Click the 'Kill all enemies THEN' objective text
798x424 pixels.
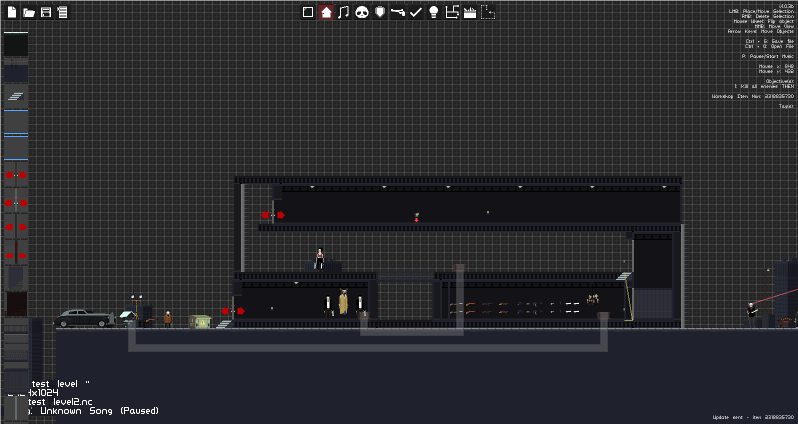tap(766, 87)
